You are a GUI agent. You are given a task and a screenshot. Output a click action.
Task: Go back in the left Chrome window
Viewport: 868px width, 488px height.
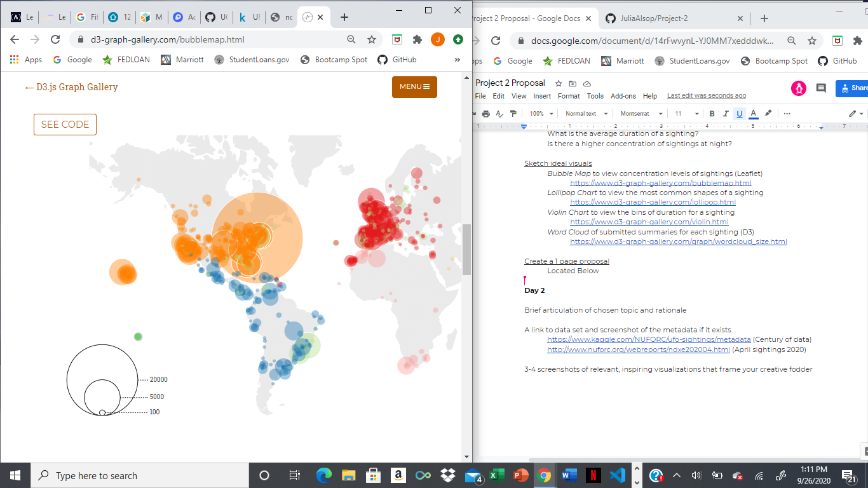point(15,39)
